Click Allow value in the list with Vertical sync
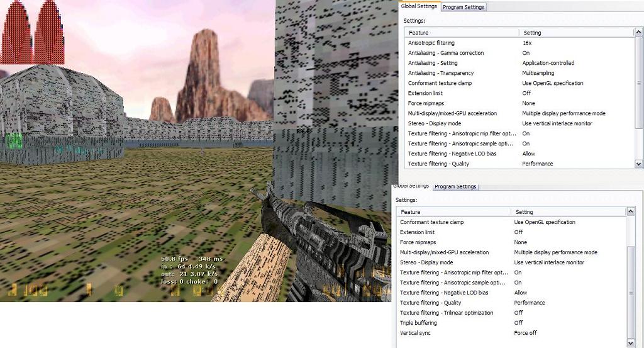Screen dimensions: 644x348 [520, 293]
